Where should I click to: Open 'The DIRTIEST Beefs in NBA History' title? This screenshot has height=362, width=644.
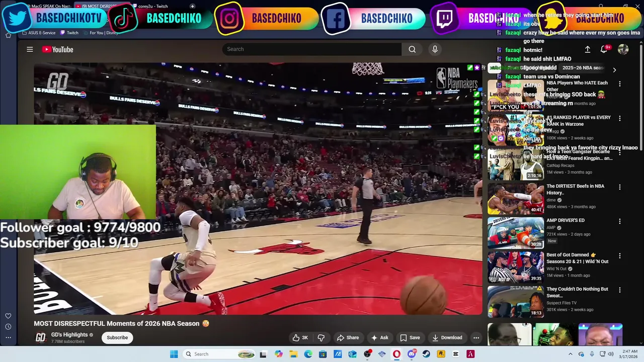[x=575, y=189]
